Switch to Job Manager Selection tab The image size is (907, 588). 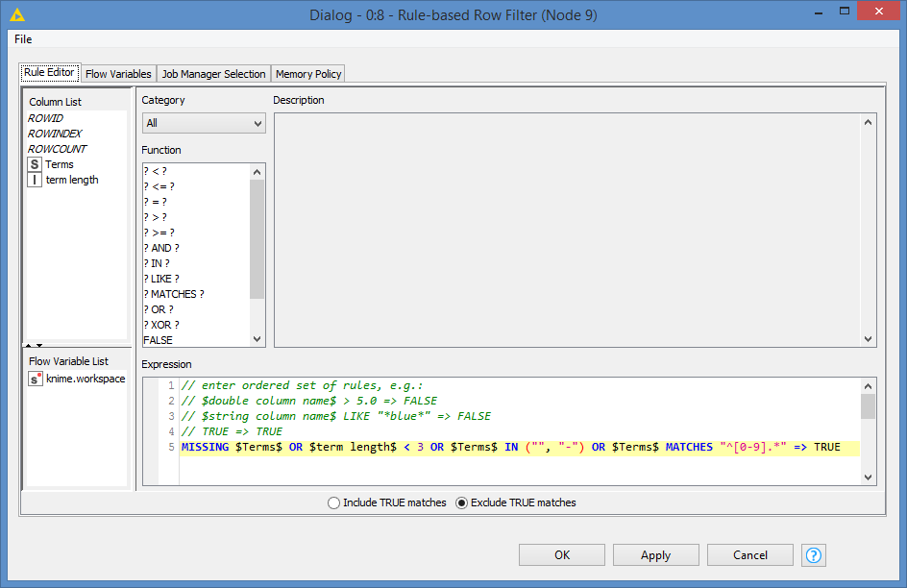tap(213, 74)
